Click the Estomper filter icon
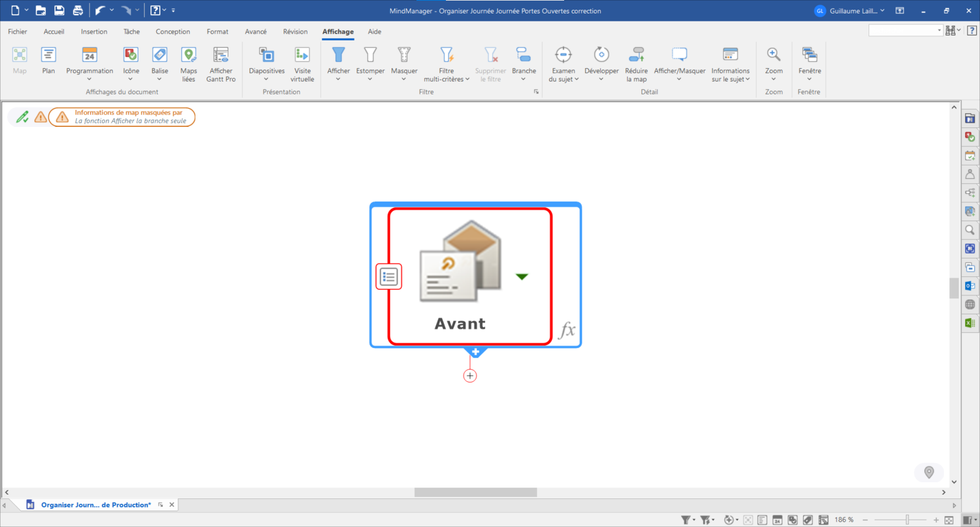 [x=370, y=64]
